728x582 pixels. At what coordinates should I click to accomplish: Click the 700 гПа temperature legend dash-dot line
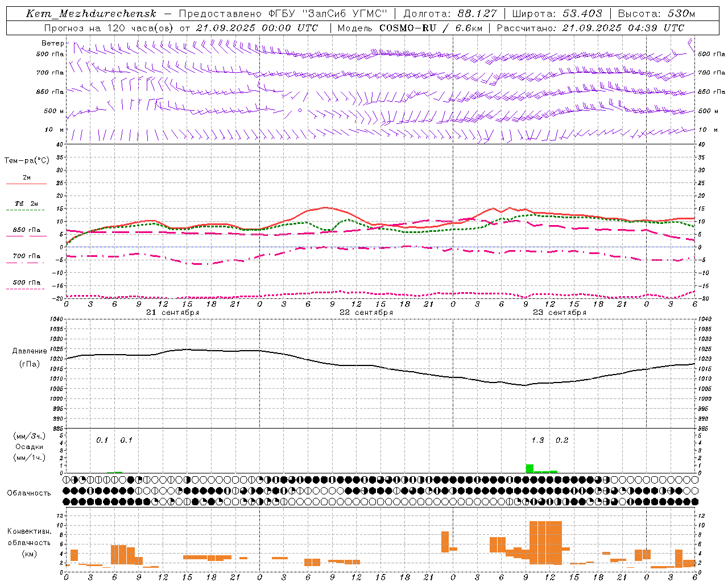click(x=26, y=262)
